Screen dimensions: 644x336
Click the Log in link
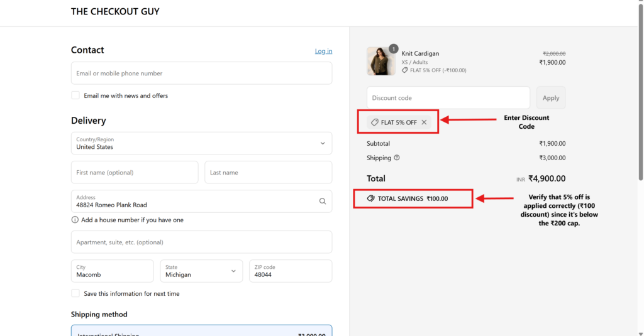pyautogui.click(x=323, y=51)
